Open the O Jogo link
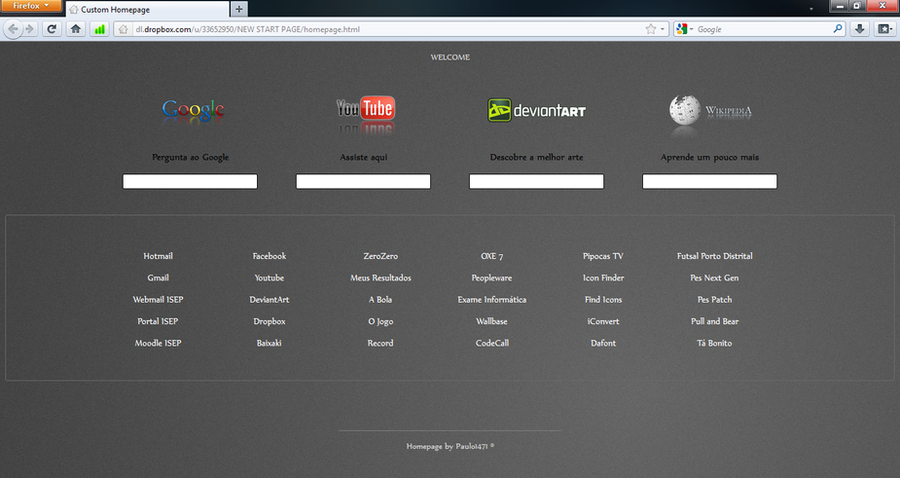Image resolution: width=900 pixels, height=478 pixels. click(381, 321)
